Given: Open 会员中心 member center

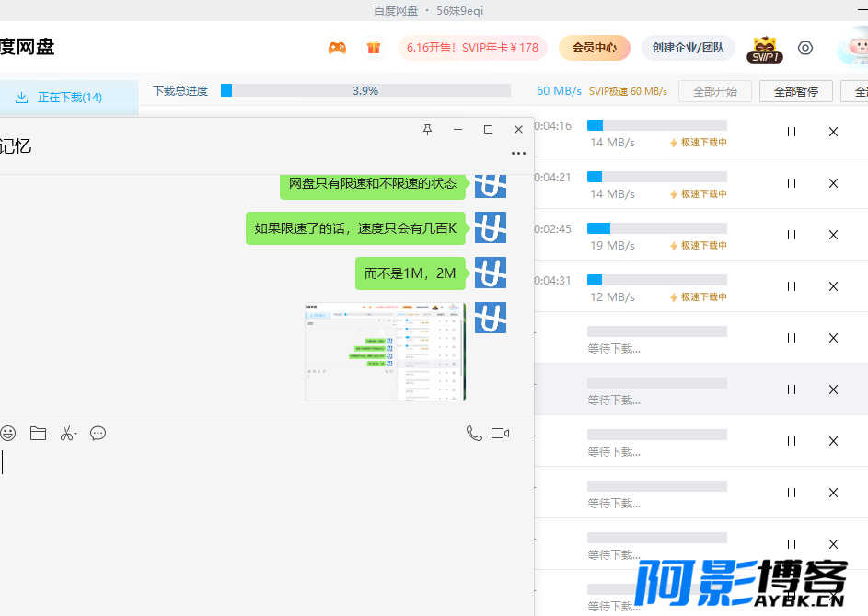Looking at the screenshot, I should 595,48.
